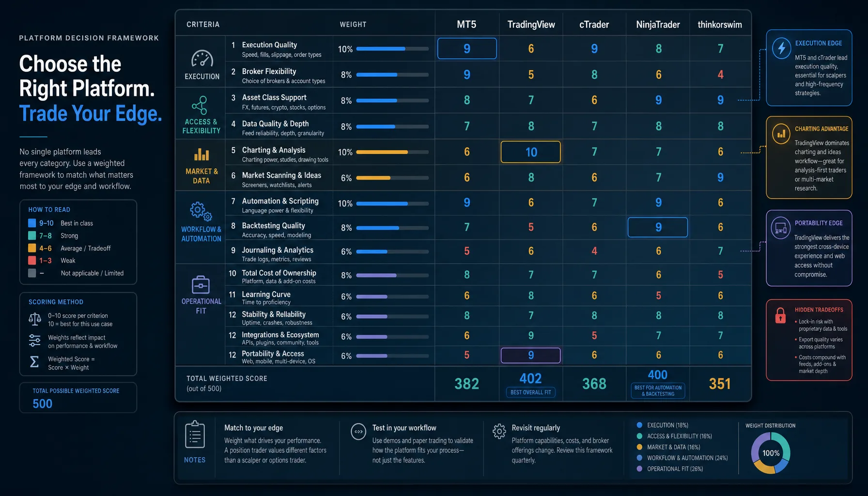Click the Test in your workflow code icon
This screenshot has width=868, height=496.
[x=358, y=431]
